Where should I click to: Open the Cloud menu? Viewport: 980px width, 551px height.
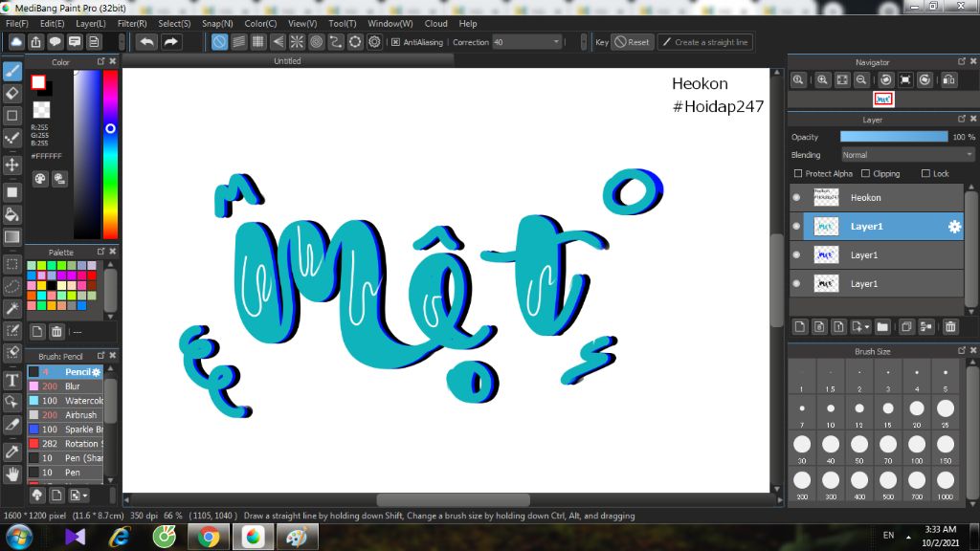tap(436, 24)
